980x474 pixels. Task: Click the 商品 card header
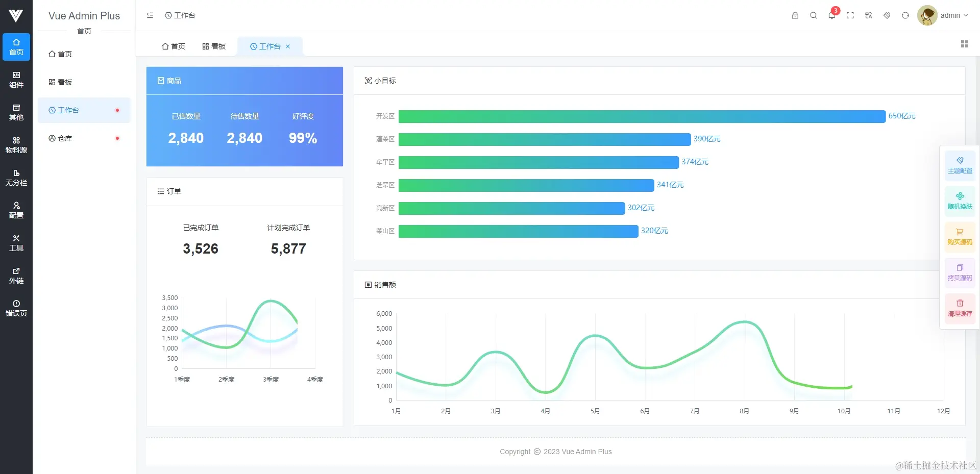click(x=244, y=81)
